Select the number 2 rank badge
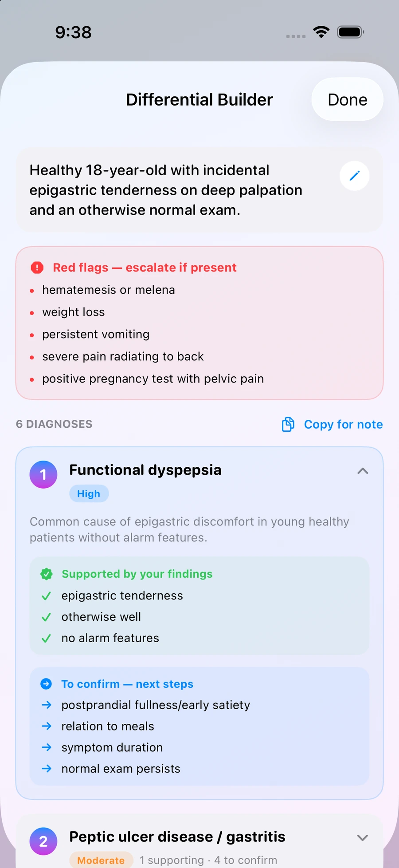 (x=43, y=841)
